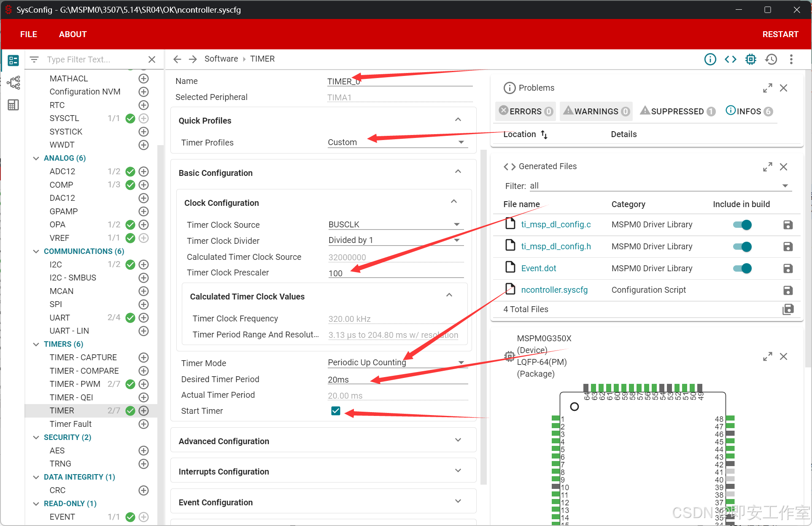Click the Desired Timer Period field
812x526 pixels.
(x=397, y=380)
